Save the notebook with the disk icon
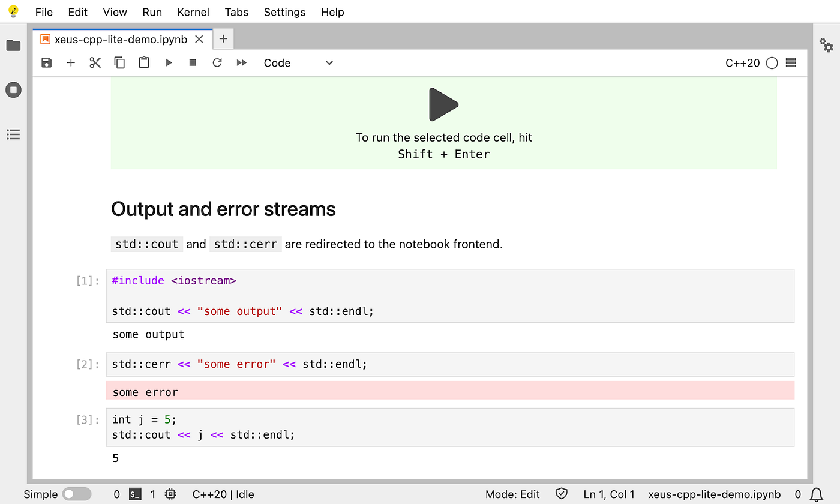The image size is (840, 504). point(46,63)
